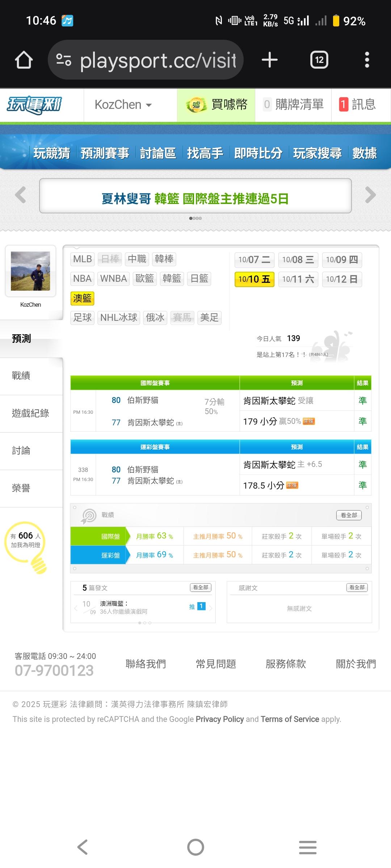Image resolution: width=391 pixels, height=868 pixels.
Task: Select the 俄冰 league filter
Action: pyautogui.click(x=155, y=318)
